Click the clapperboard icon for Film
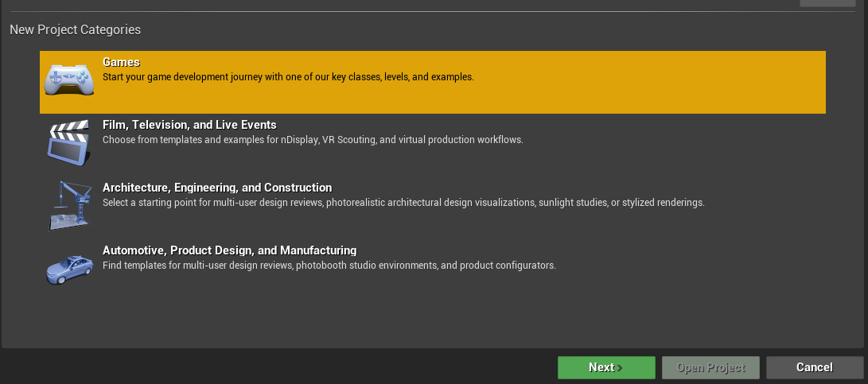This screenshot has width=868, height=384. pos(69,142)
